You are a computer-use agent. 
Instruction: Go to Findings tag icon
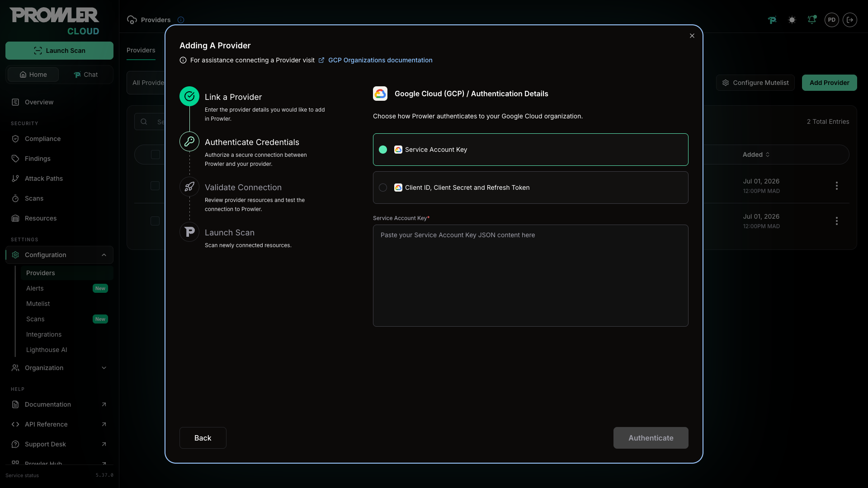(15, 159)
